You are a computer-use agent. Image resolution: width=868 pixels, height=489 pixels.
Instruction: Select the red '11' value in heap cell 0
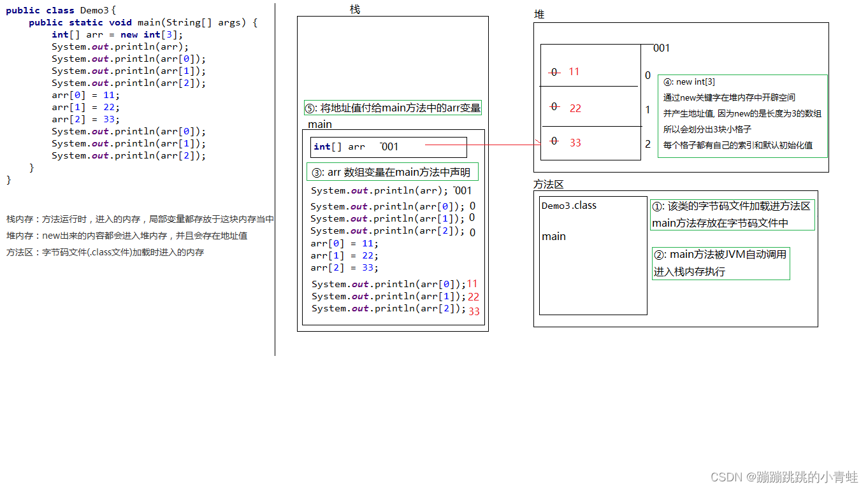pyautogui.click(x=574, y=71)
